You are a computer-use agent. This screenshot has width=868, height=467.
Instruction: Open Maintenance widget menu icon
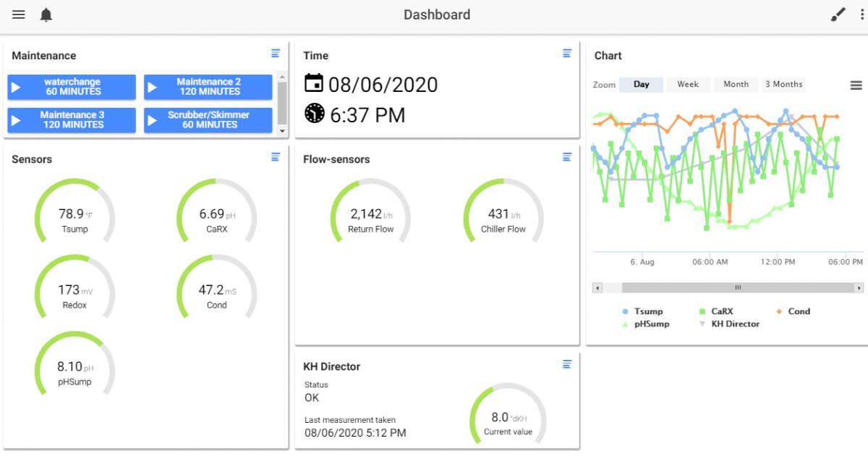point(276,53)
